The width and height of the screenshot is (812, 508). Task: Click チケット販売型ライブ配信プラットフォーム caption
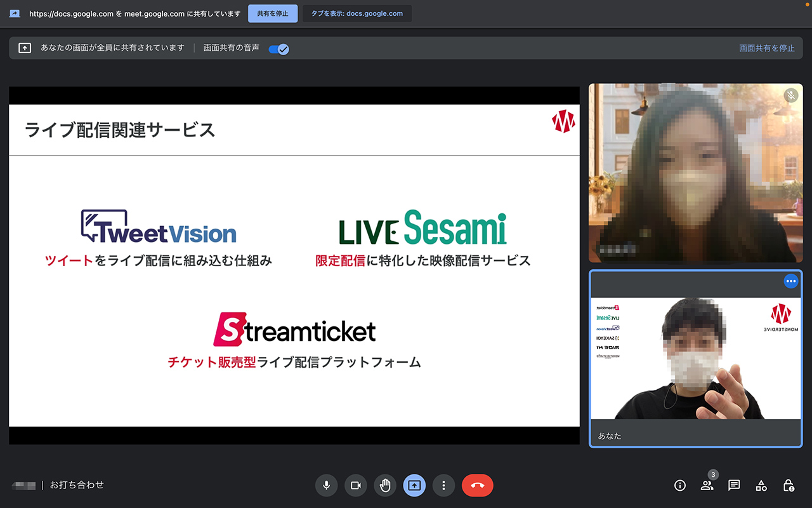point(294,363)
